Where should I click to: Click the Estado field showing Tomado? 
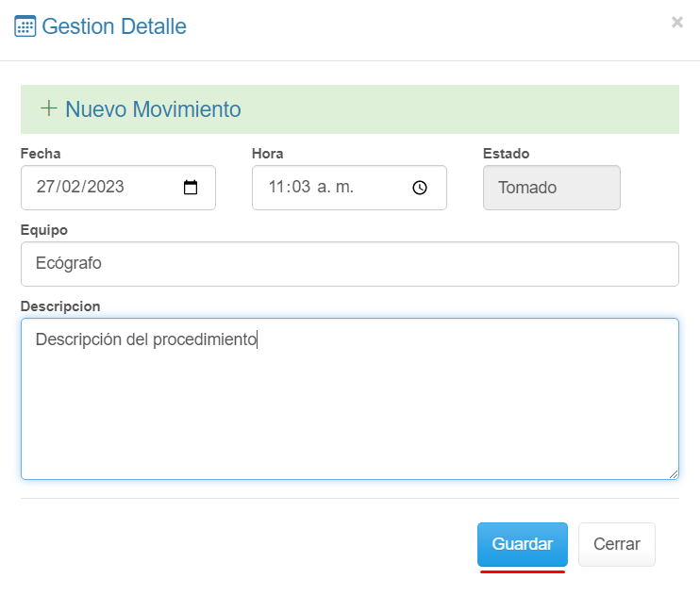[551, 188]
